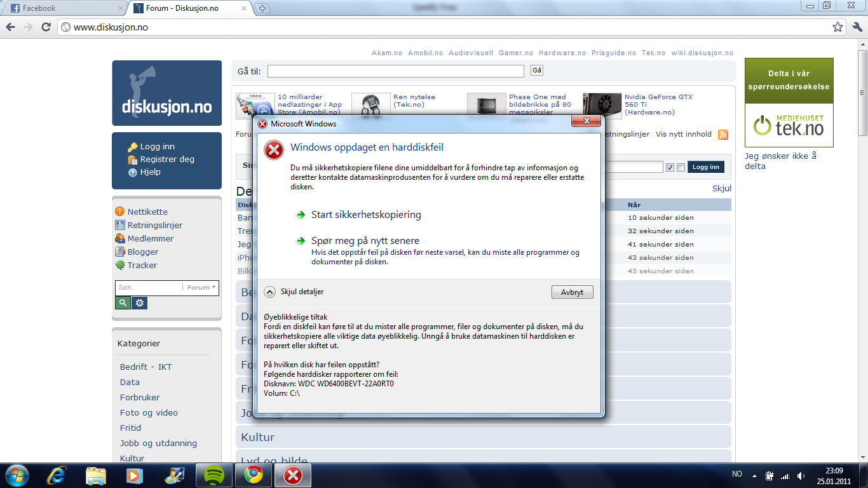Viewport: 868px width, 488px height.
Task: Click the green arrow beside Spør meg på nytt senere
Action: point(301,241)
